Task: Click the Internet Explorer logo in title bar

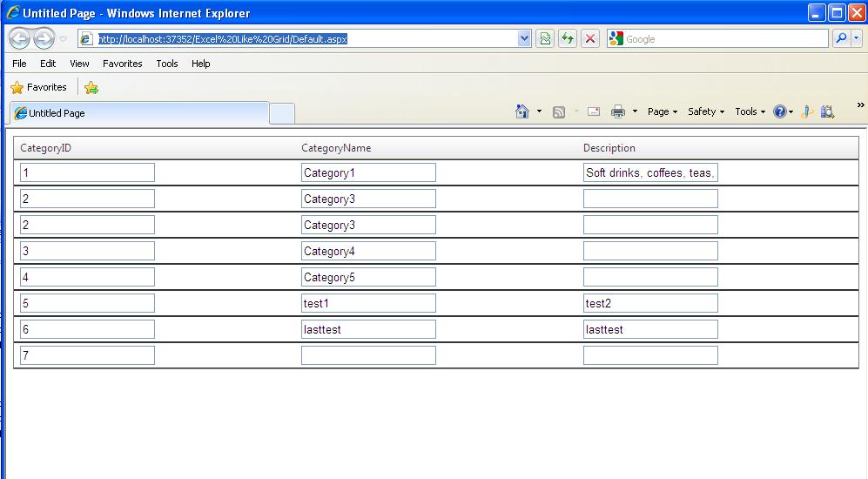Action: click(12, 12)
